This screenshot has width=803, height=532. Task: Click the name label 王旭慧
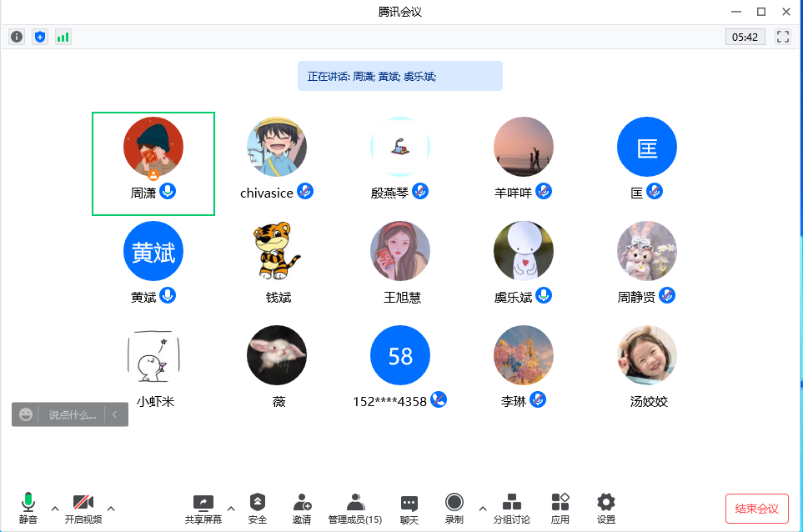pos(402,298)
